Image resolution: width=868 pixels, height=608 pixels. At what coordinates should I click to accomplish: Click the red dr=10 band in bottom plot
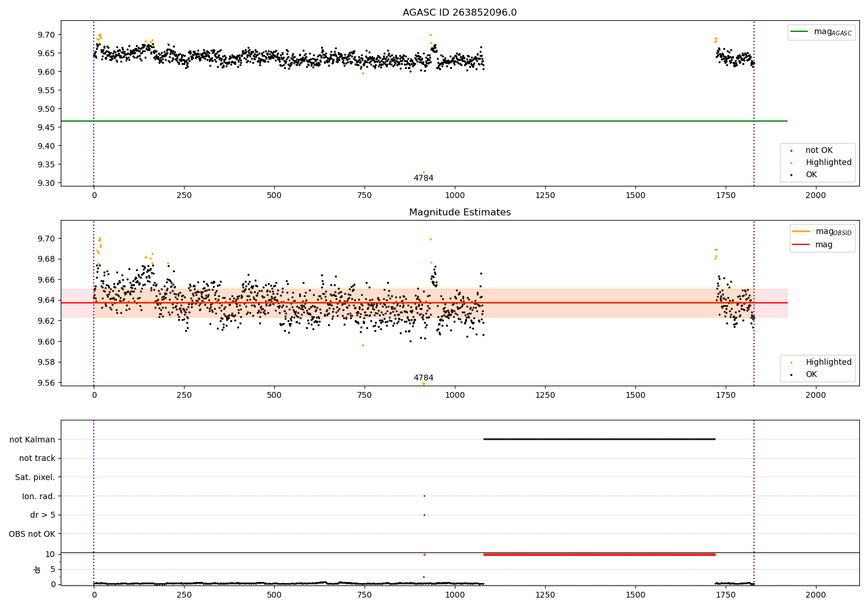pos(599,554)
